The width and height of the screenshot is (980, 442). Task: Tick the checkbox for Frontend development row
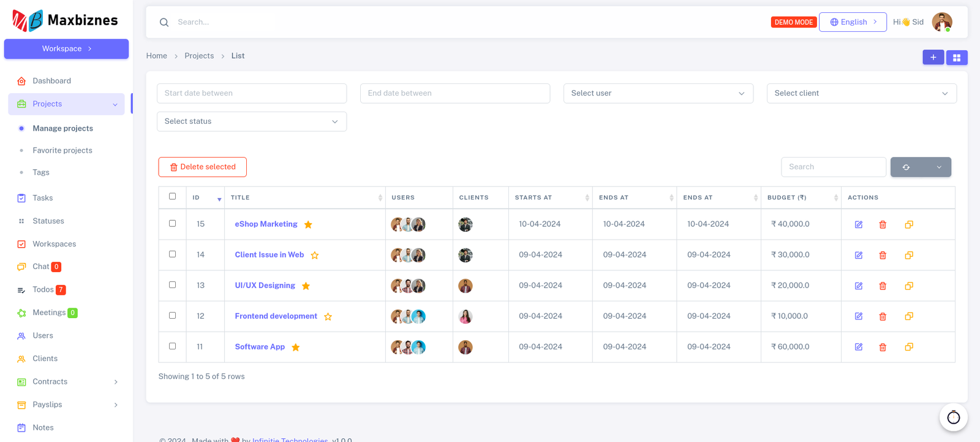[x=172, y=316]
